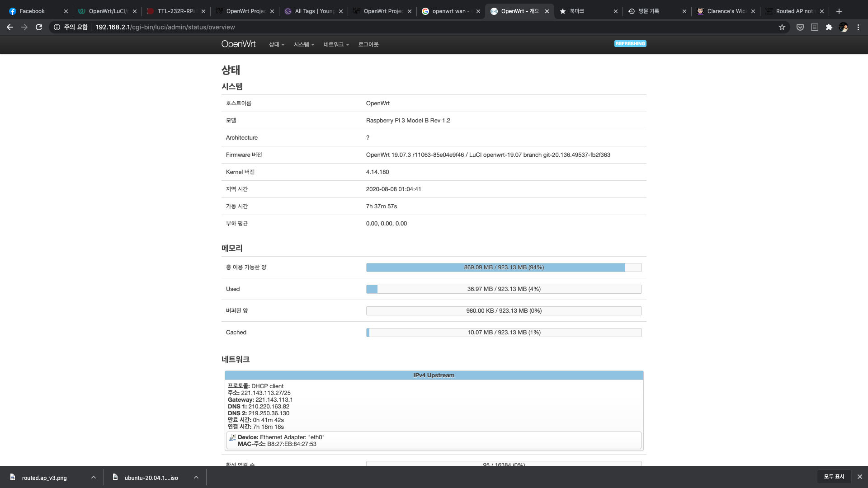Open the extensions puzzle icon
Screen dimensions: 868x488
pyautogui.click(x=829, y=27)
